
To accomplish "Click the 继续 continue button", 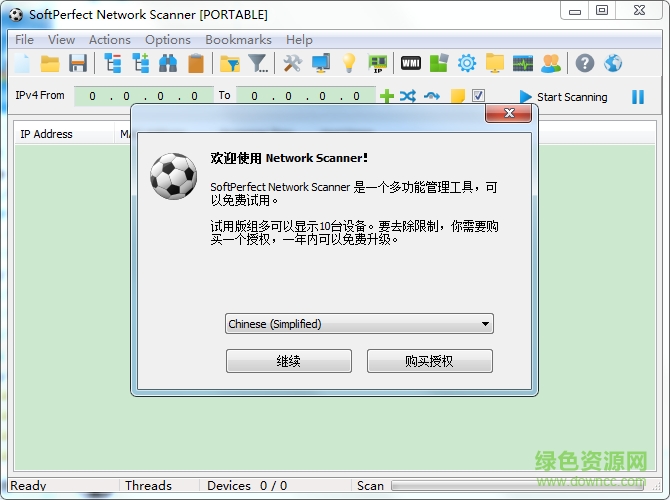I will click(289, 361).
